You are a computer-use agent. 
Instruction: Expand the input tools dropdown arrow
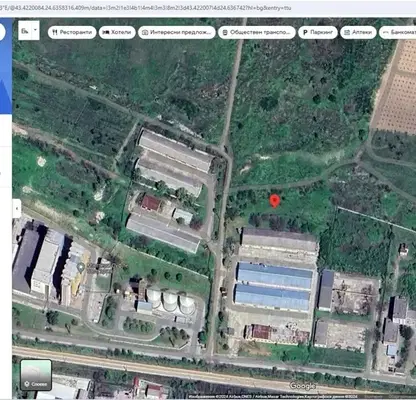click(35, 30)
